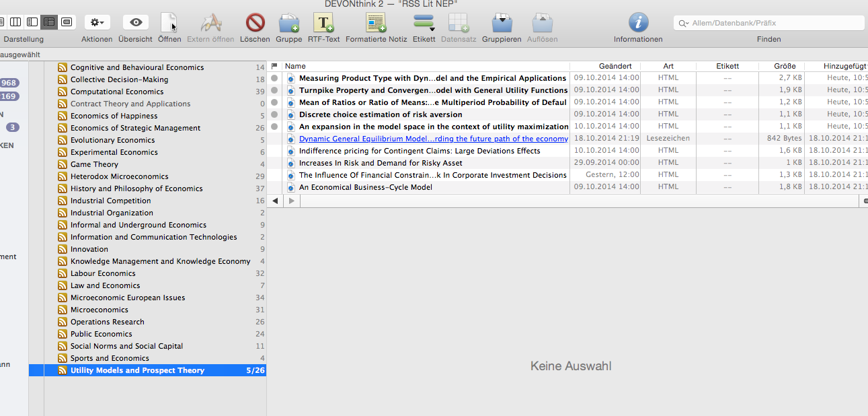Open the Aktionen gear dropdown

(97, 22)
